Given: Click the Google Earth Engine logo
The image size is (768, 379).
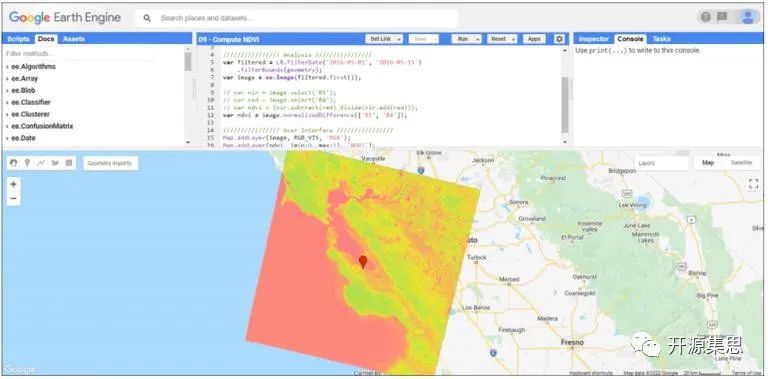Looking at the screenshot, I should point(64,18).
